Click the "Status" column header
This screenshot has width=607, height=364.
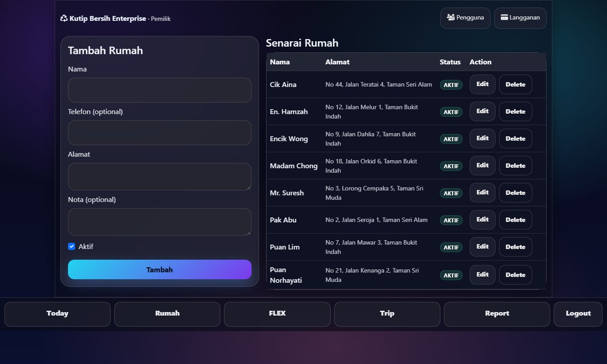click(450, 62)
